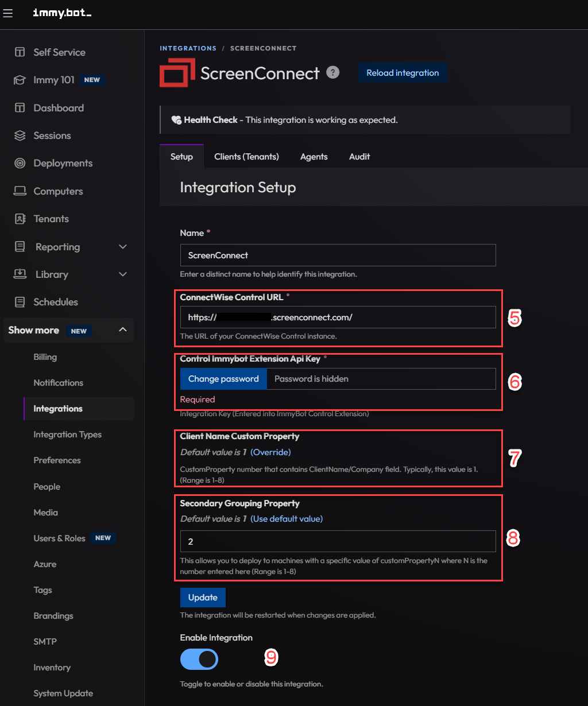Image resolution: width=588 pixels, height=706 pixels.
Task: Open Notifications in the sidebar
Action: pyautogui.click(x=58, y=383)
